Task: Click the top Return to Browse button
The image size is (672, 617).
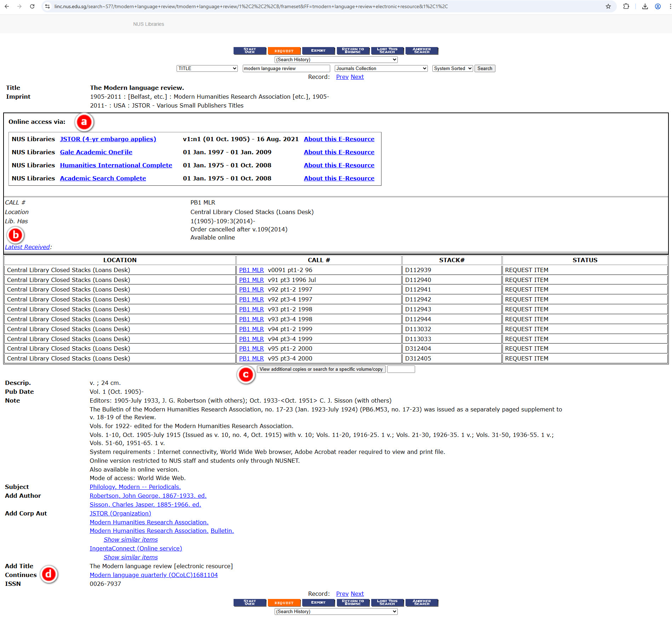Action: [353, 51]
